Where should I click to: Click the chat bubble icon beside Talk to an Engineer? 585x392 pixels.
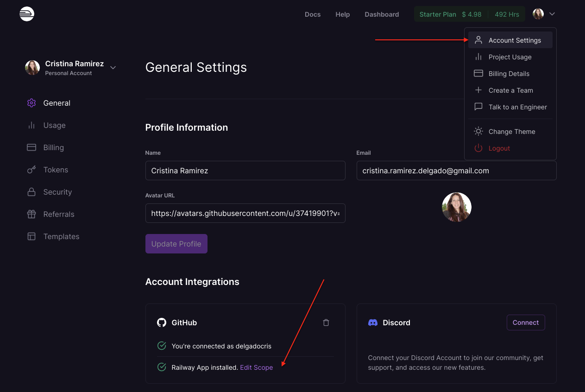pos(478,107)
